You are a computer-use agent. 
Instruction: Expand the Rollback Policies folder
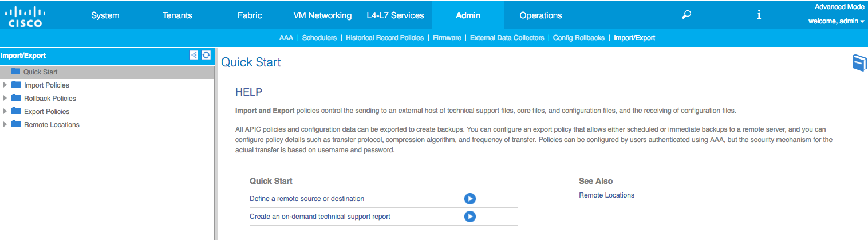pyautogui.click(x=5, y=98)
